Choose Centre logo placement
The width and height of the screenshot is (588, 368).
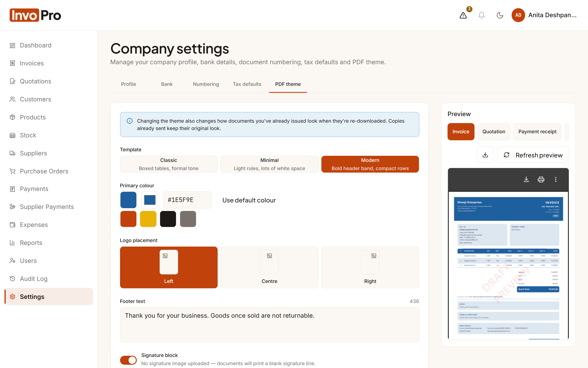point(269,267)
